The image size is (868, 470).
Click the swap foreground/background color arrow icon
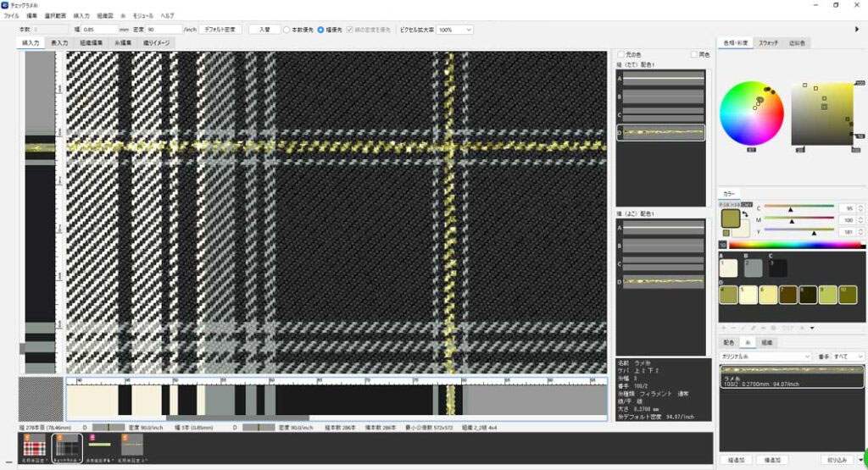coord(743,215)
